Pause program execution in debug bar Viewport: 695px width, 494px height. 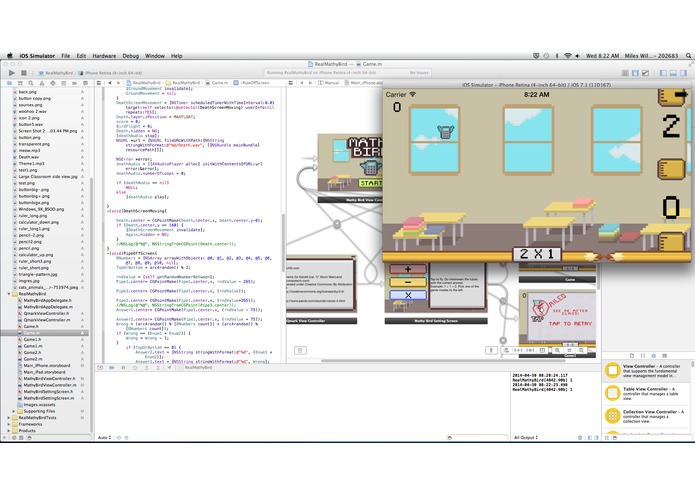click(123, 367)
